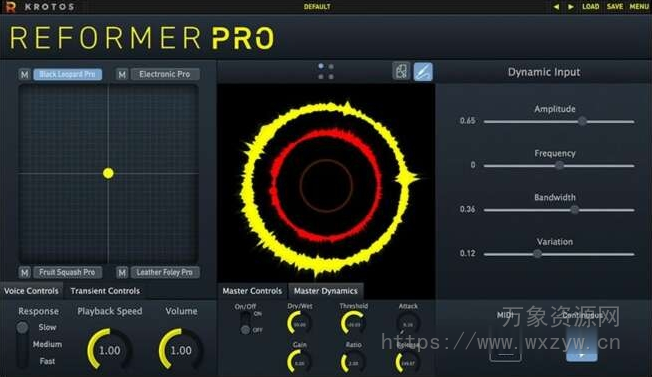Switch to the Transient Controls tab
The image size is (652, 377).
[x=105, y=291]
